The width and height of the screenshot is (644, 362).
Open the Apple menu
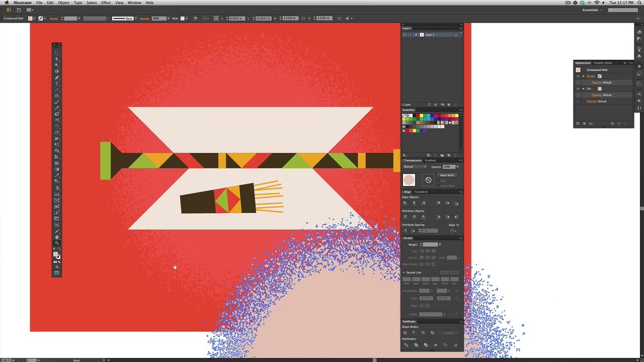pos(7,3)
